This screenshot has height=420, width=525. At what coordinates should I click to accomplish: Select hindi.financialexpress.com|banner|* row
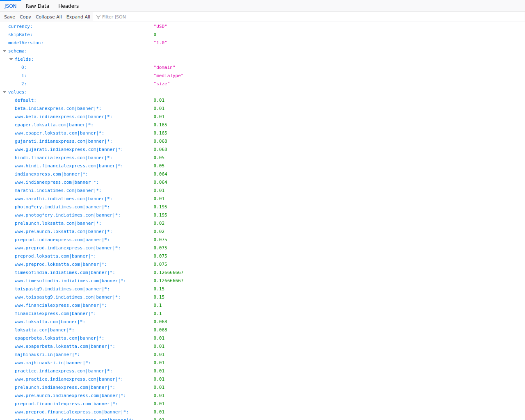(262, 157)
